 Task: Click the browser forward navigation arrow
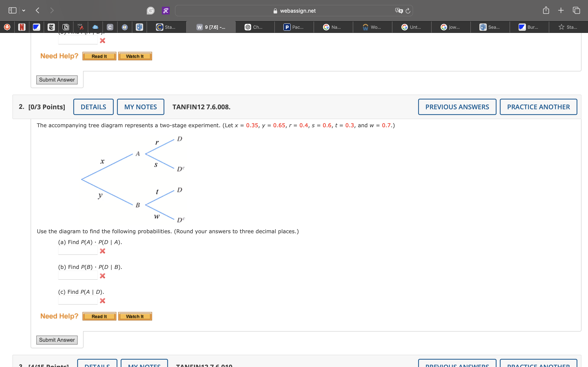click(x=52, y=10)
